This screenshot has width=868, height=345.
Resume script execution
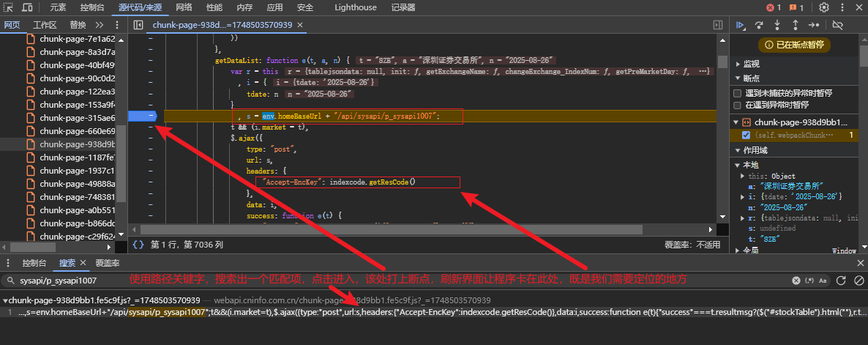coord(741,25)
